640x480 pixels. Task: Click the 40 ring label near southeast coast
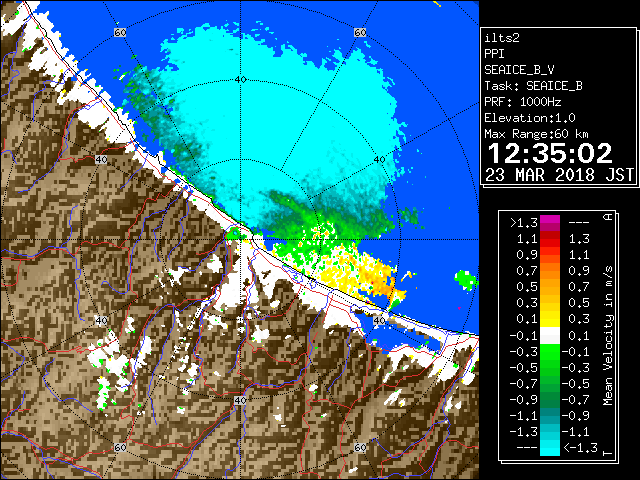click(x=380, y=320)
